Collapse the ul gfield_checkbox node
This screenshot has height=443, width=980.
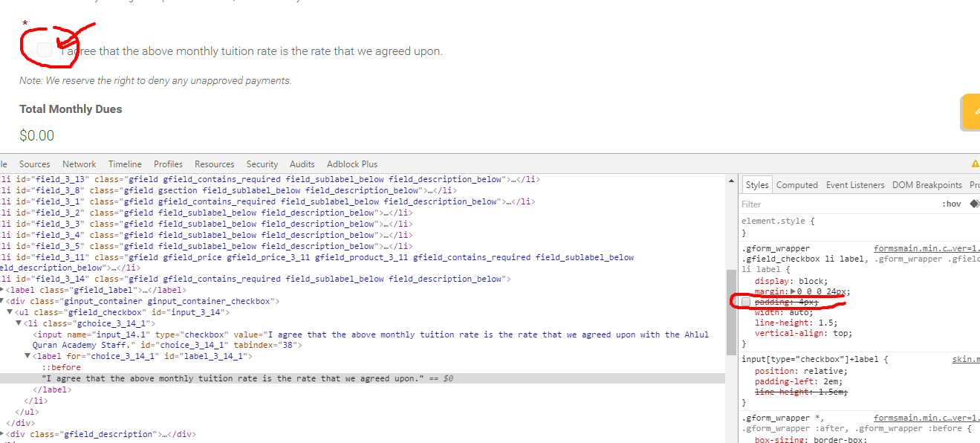[10, 312]
